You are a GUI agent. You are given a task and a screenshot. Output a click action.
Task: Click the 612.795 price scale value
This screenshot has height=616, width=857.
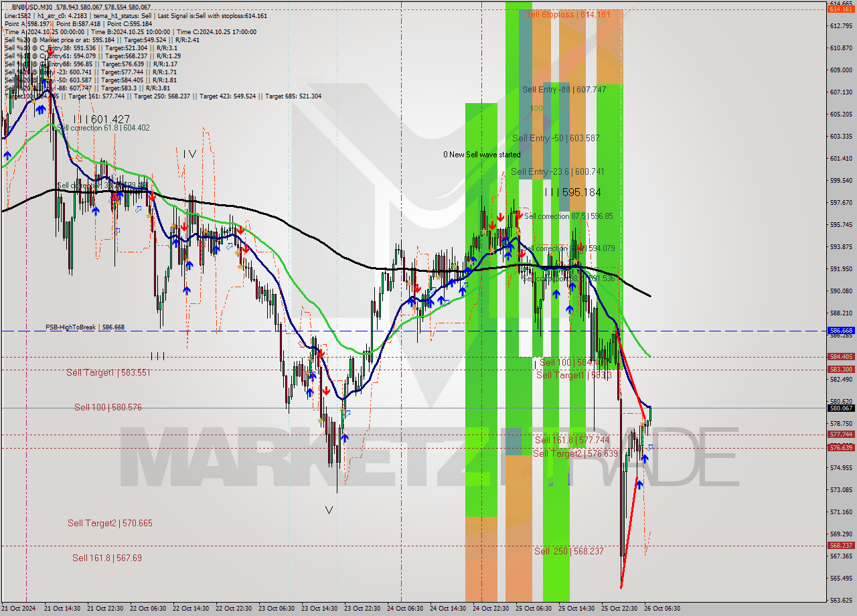841,26
